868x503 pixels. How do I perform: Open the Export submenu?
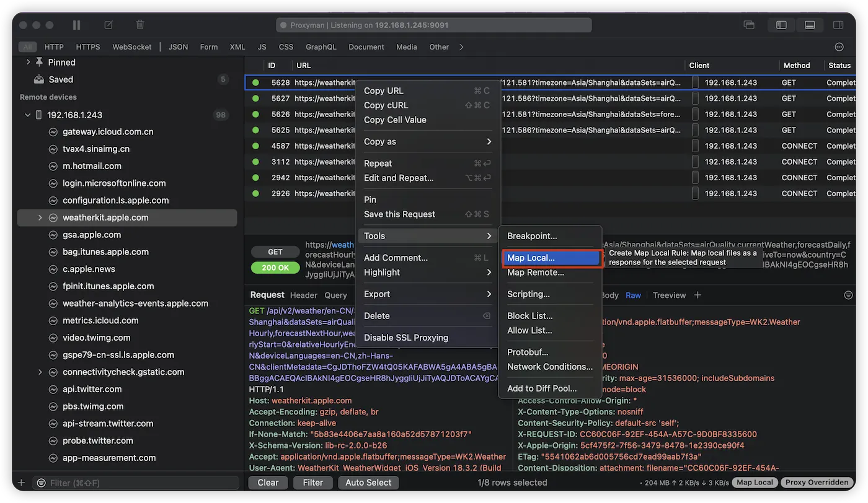coord(428,294)
